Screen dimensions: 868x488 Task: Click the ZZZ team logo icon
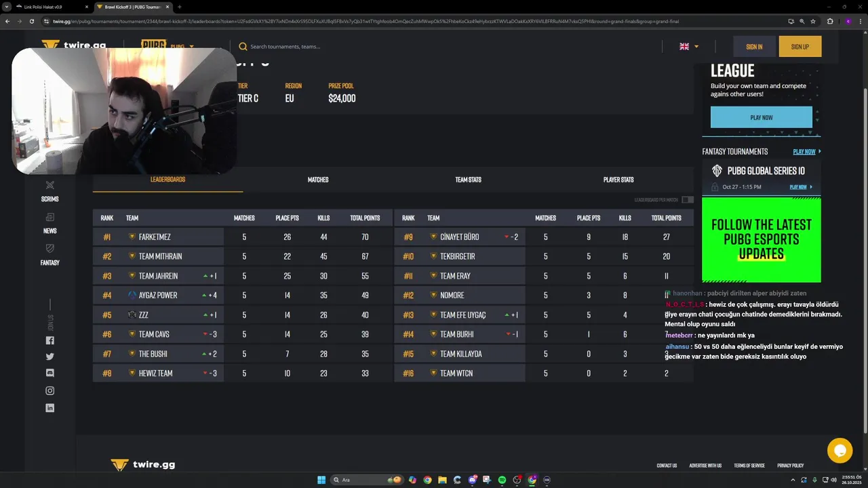132,314
